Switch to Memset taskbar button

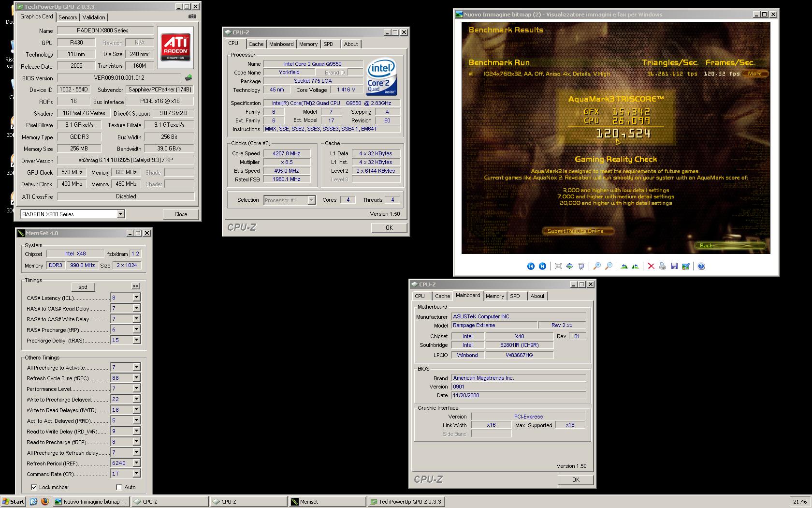coord(327,502)
